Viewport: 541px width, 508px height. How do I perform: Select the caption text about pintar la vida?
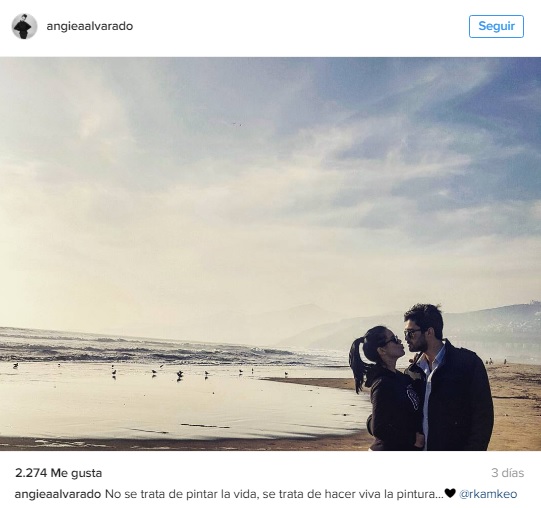click(274, 494)
